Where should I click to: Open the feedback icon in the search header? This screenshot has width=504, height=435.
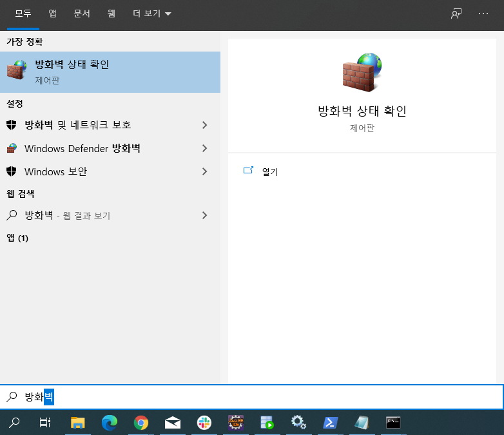456,14
